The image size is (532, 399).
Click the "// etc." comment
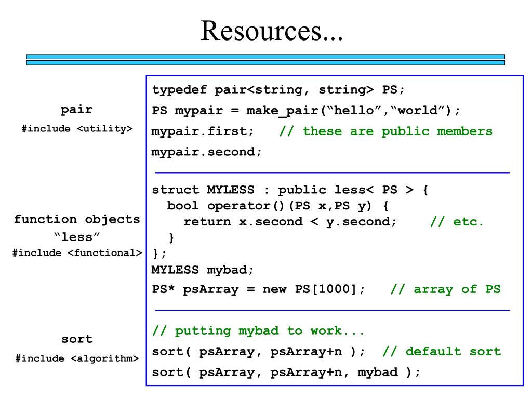click(x=456, y=222)
